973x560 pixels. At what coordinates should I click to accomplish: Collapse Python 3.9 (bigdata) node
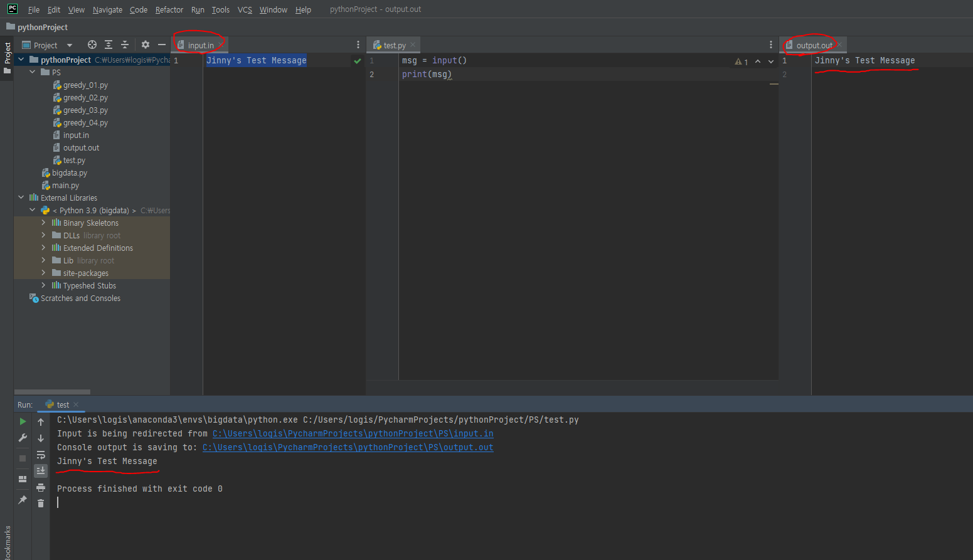pyautogui.click(x=33, y=210)
